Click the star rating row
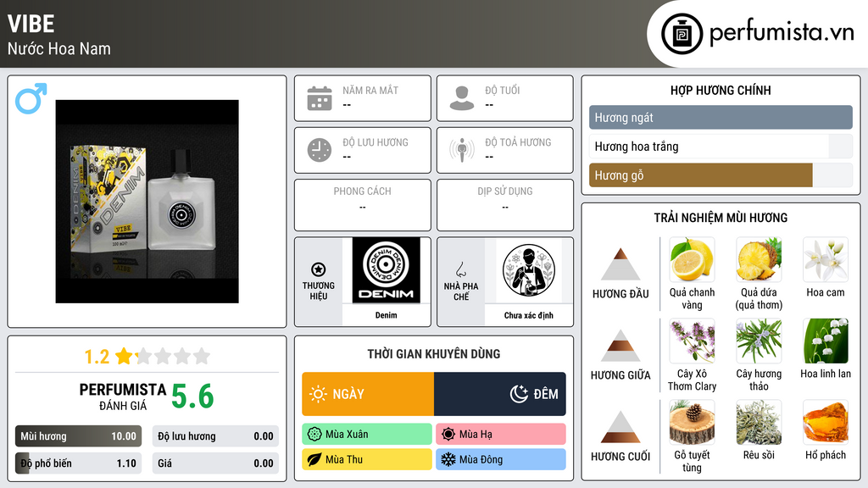 147,356
